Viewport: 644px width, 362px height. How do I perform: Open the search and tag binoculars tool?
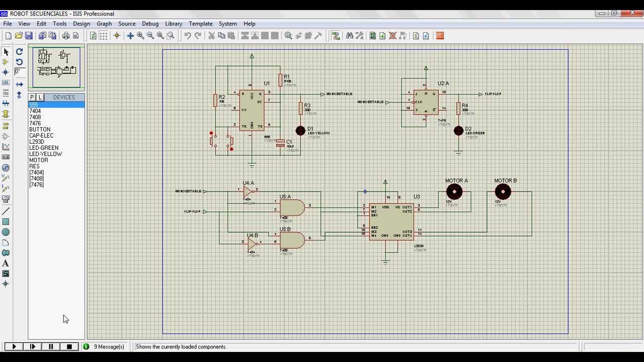[x=350, y=36]
